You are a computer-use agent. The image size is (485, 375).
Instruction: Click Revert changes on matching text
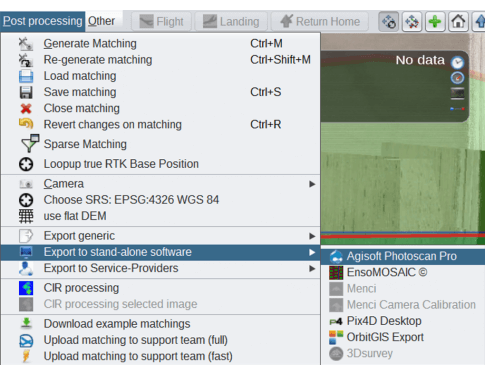click(113, 125)
